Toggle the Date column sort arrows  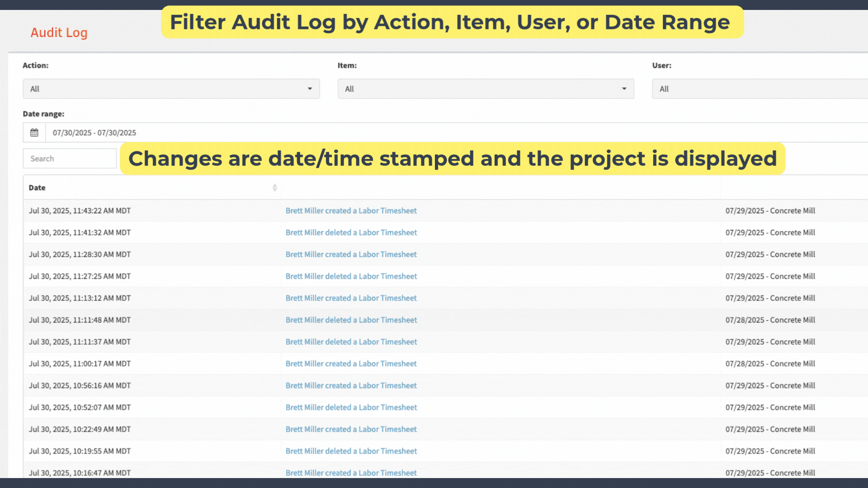pyautogui.click(x=274, y=188)
